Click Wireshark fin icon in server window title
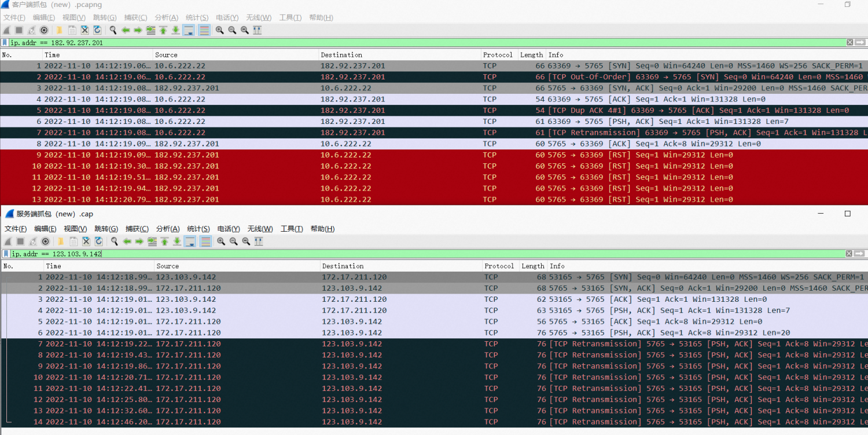Viewport: 868px width, 435px height. 9,214
